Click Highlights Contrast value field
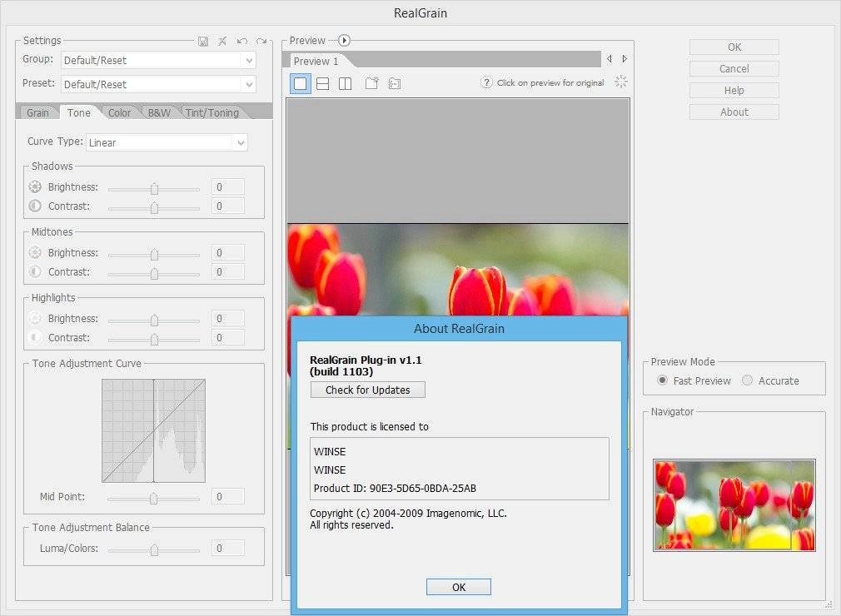This screenshot has height=616, width=841. coord(228,338)
